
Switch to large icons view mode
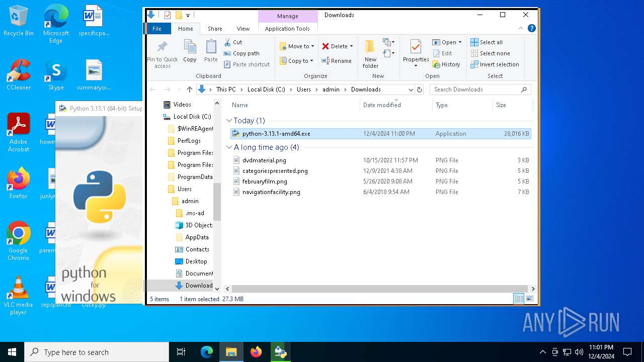pyautogui.click(x=529, y=299)
